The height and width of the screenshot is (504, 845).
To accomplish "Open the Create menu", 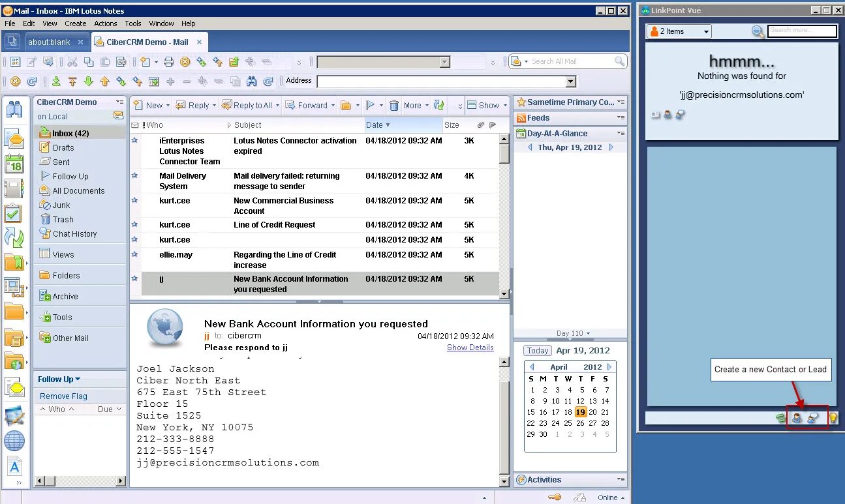I will pos(76,23).
